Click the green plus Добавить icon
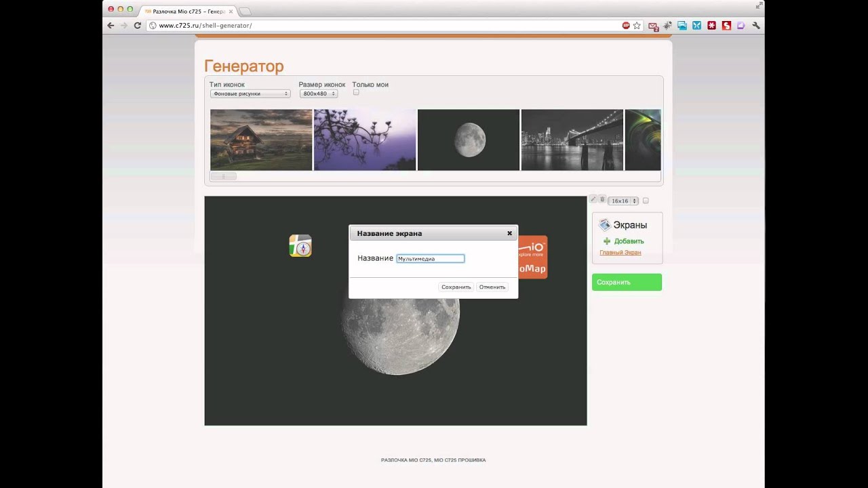868x488 pixels. (x=607, y=241)
